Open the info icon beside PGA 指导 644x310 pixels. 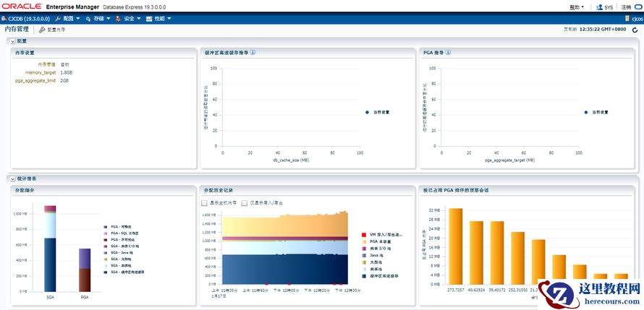pyautogui.click(x=448, y=53)
